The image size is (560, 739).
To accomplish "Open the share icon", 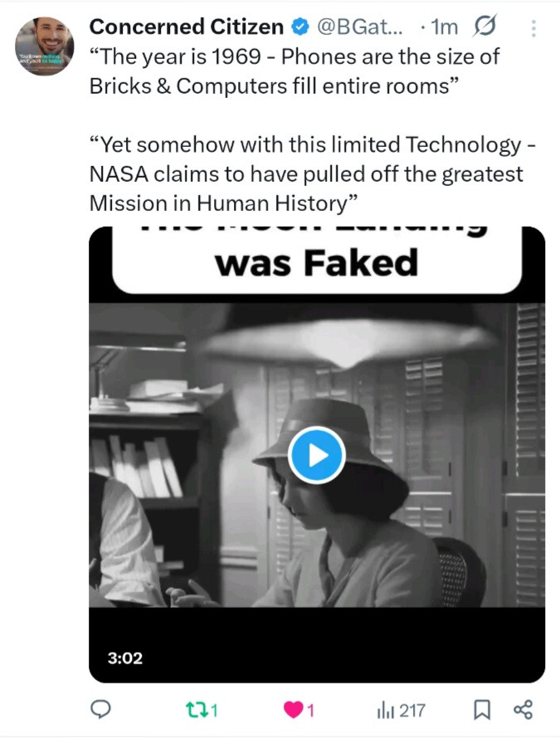I will pyautogui.click(x=523, y=709).
